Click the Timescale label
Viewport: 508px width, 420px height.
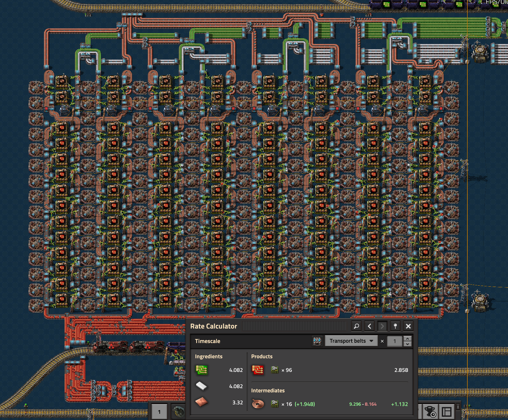[x=208, y=341]
